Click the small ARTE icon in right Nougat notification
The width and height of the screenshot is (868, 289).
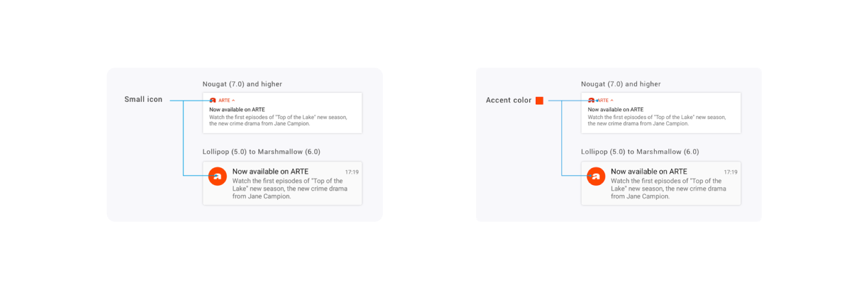591,100
